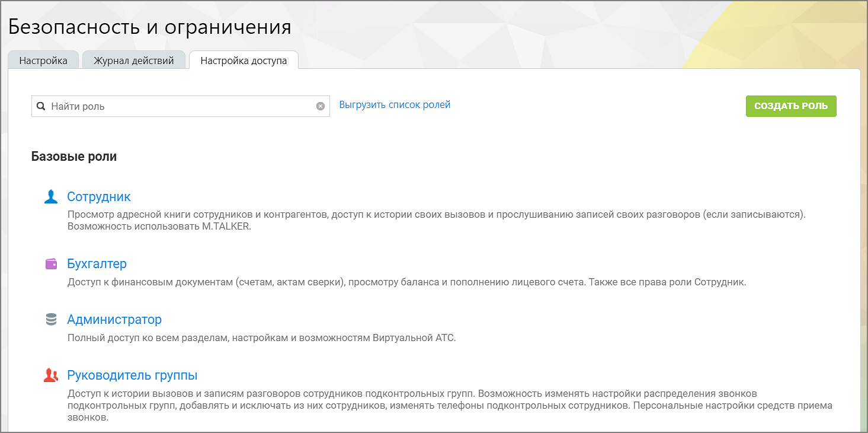The height and width of the screenshot is (433, 868).
Task: Click the red group icon beside Руководитель группы
Action: pyautogui.click(x=51, y=375)
